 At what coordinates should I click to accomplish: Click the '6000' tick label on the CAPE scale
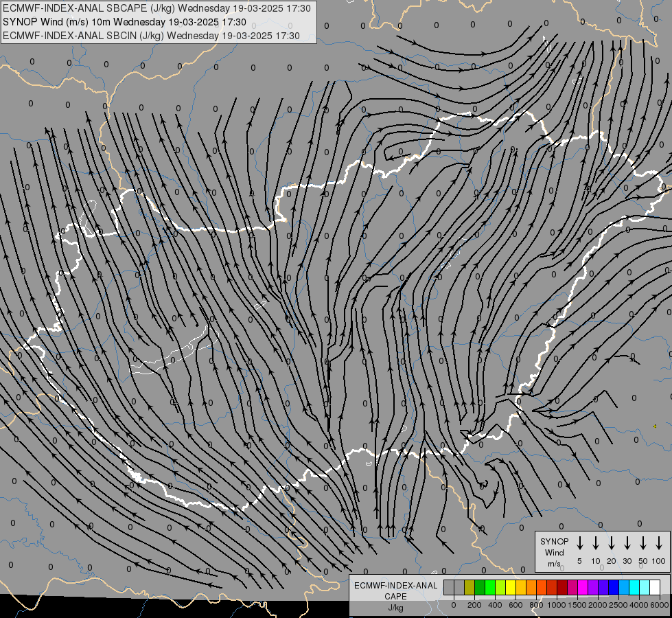660,605
